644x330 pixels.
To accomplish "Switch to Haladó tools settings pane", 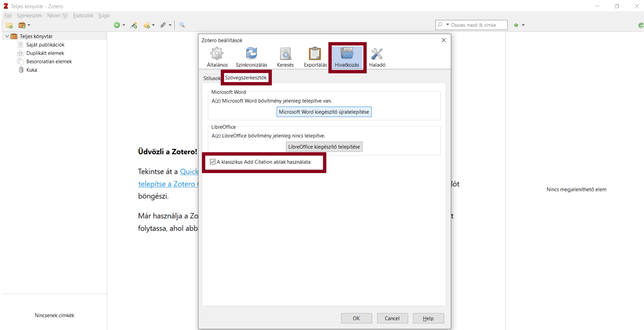I will [377, 57].
